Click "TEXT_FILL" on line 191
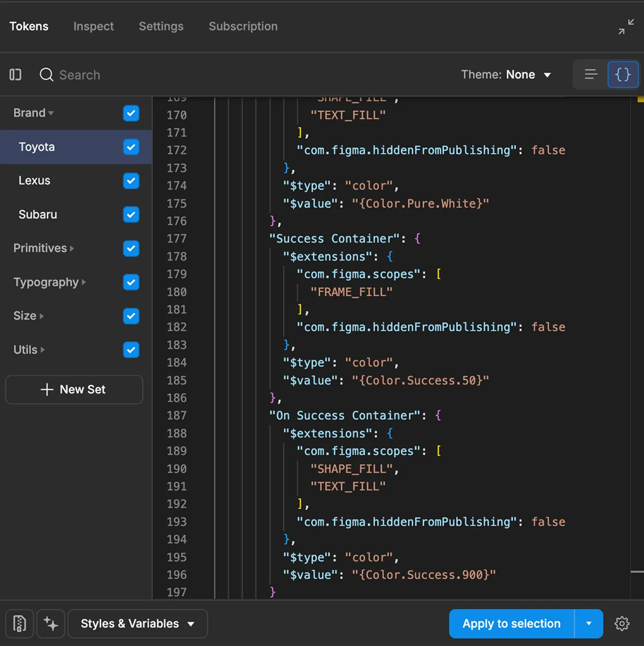This screenshot has height=646, width=644. (348, 487)
